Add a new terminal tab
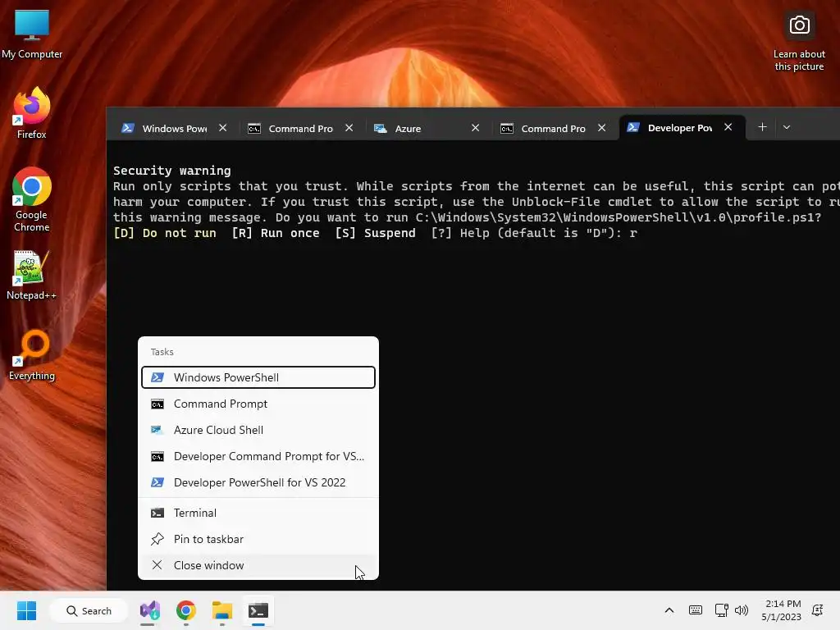The width and height of the screenshot is (840, 630). tap(762, 127)
